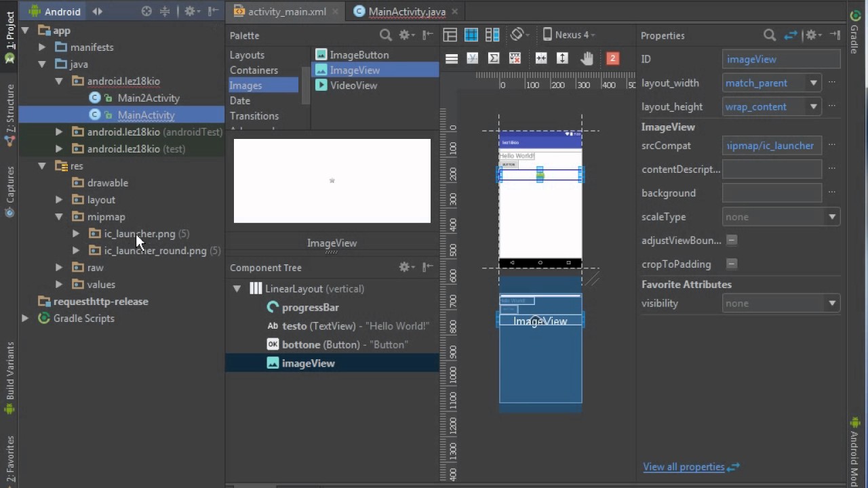Click Collapse All in Project panel
Viewport: 868px width, 488px height.
pyautogui.click(x=165, y=12)
